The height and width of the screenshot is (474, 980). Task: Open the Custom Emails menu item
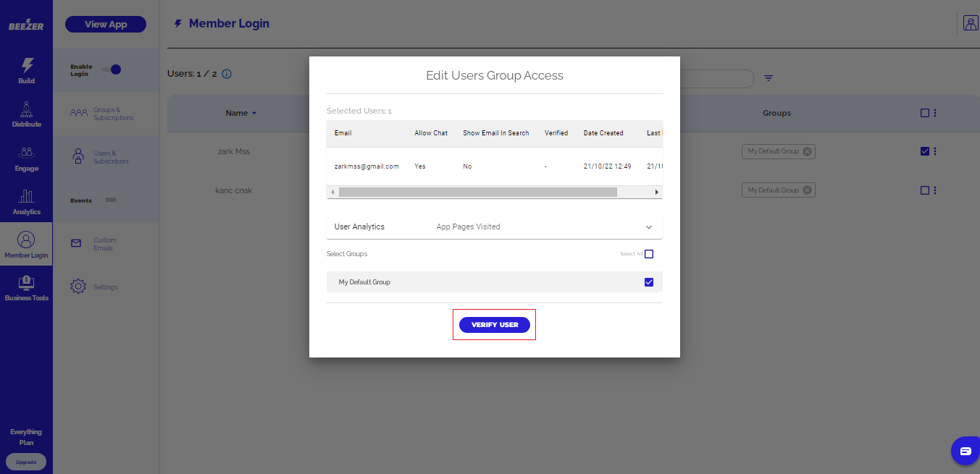click(x=104, y=244)
